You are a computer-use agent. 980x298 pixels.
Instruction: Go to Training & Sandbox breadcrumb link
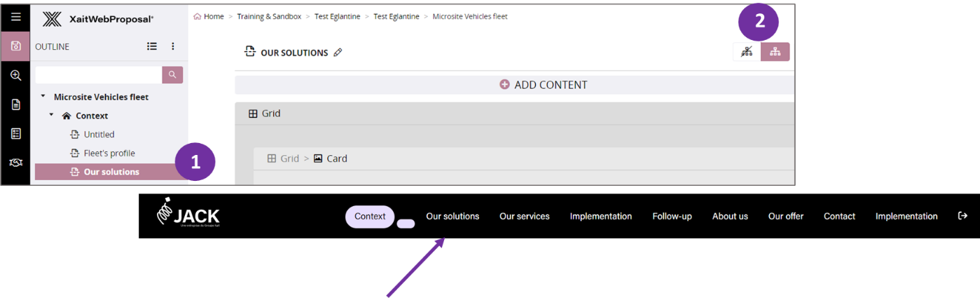[x=269, y=17]
